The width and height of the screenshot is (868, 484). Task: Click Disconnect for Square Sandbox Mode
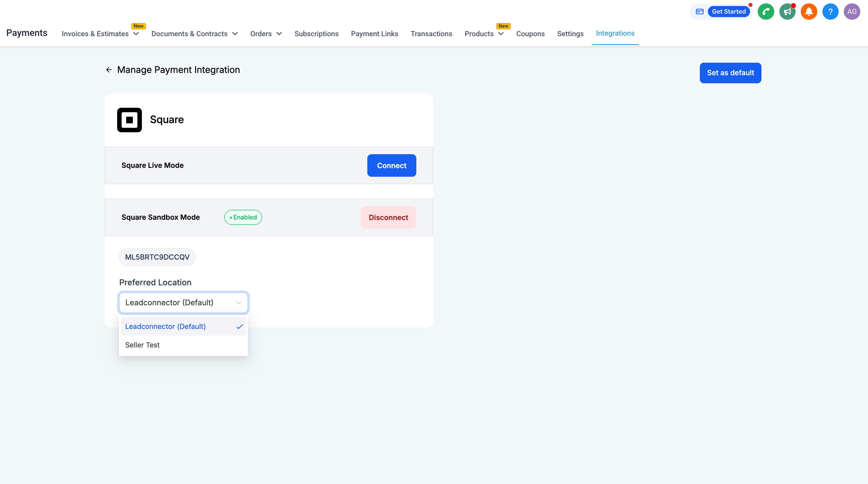pos(388,217)
